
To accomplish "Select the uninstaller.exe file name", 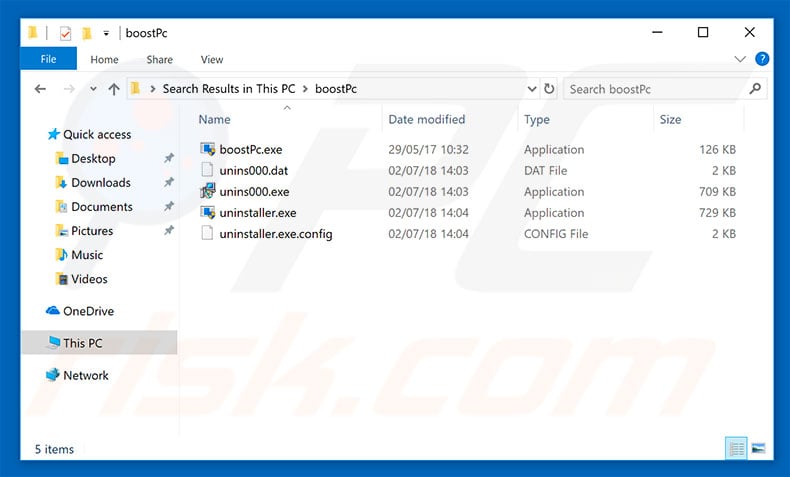I will pyautogui.click(x=257, y=213).
